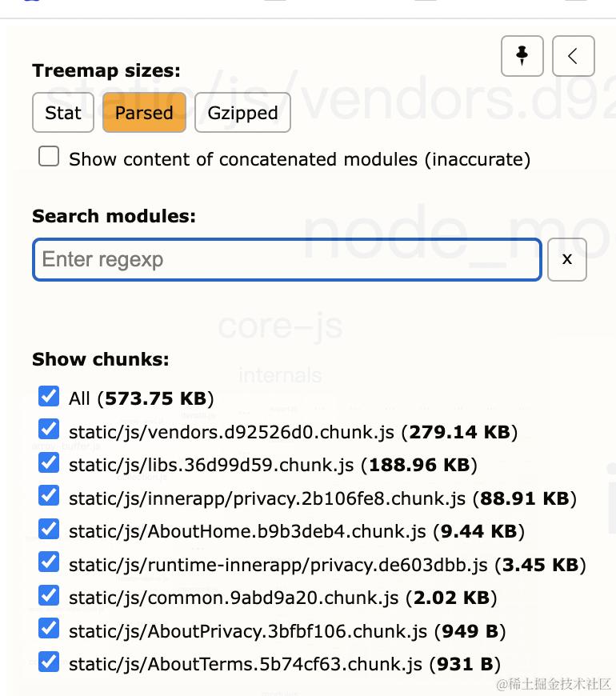This screenshot has width=616, height=696.
Task: Switch treemap sizes to Gzipped
Action: click(x=242, y=113)
